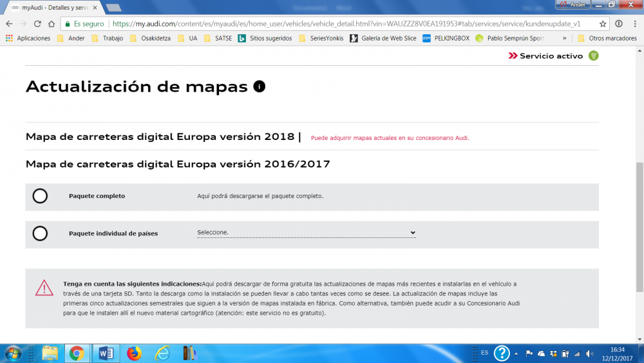Select the Paquete completo radio button
The width and height of the screenshot is (644, 363).
(x=40, y=196)
